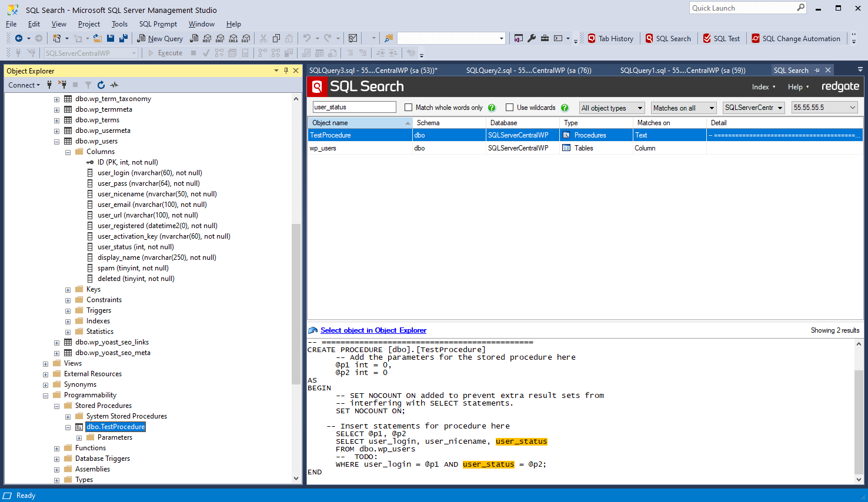Viewport: 868px width, 502px height.
Task: Open Tab History from the toolbar
Action: [611, 38]
